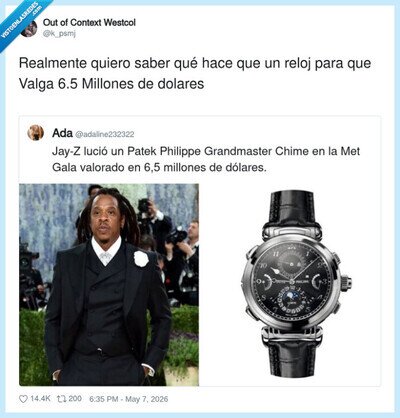Viewport: 400px width, 418px height.
Task: Open Out of Context Westcol profile avatar
Action: pos(29,29)
